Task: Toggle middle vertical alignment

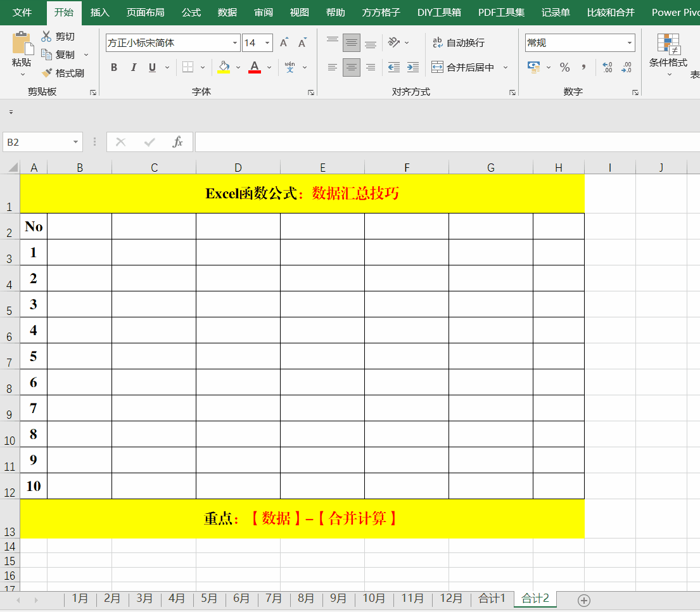Action: (352, 43)
